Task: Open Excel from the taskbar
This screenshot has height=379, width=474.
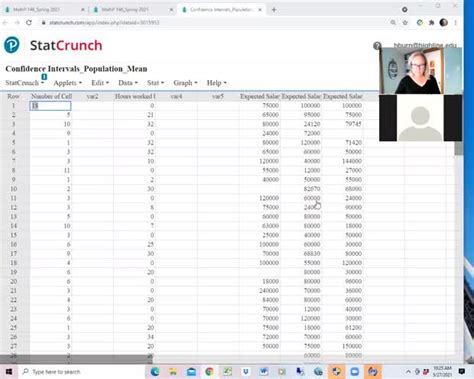Action: pyautogui.click(x=228, y=372)
